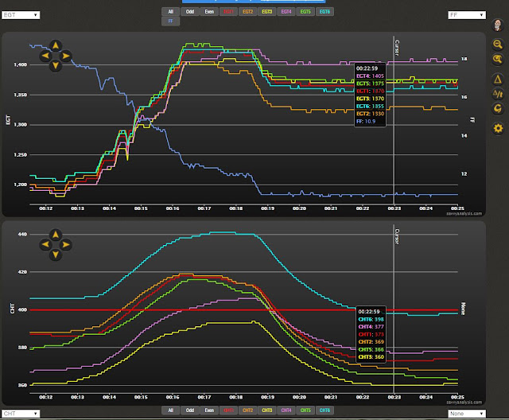Show Odd EGT cylinders

point(190,12)
